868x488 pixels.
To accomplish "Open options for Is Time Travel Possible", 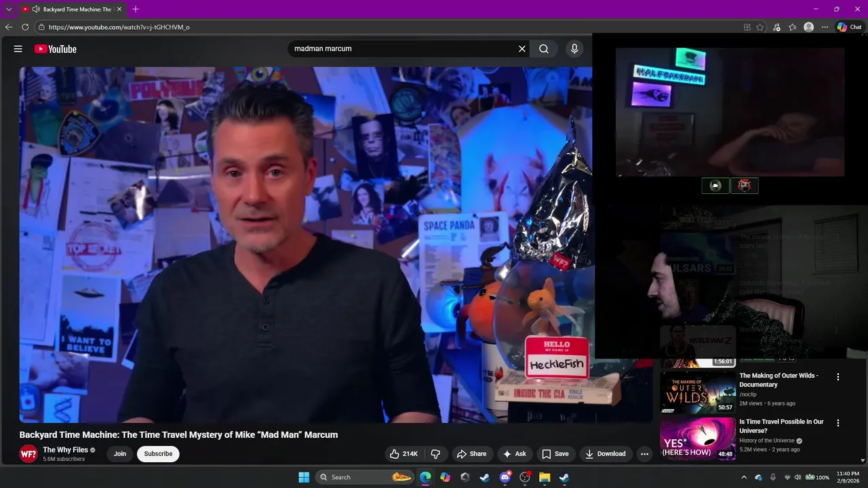I will tap(838, 423).
